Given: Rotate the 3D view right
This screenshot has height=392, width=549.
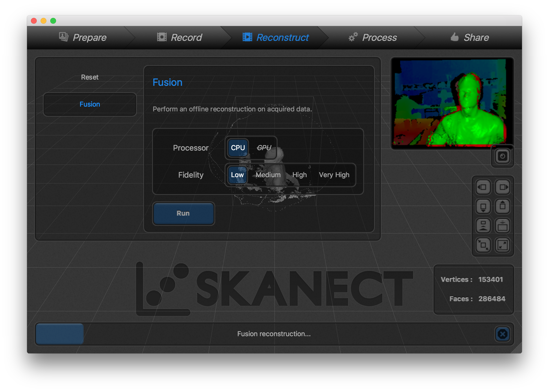Looking at the screenshot, I should pos(503,187).
